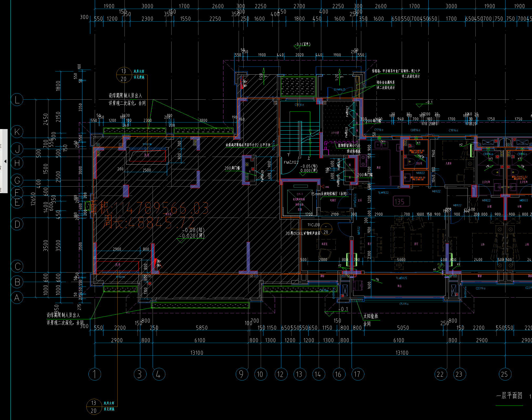532x420 pixels.
Task: Select grid axis bubble 3 at the bottom
Action: tap(140, 374)
